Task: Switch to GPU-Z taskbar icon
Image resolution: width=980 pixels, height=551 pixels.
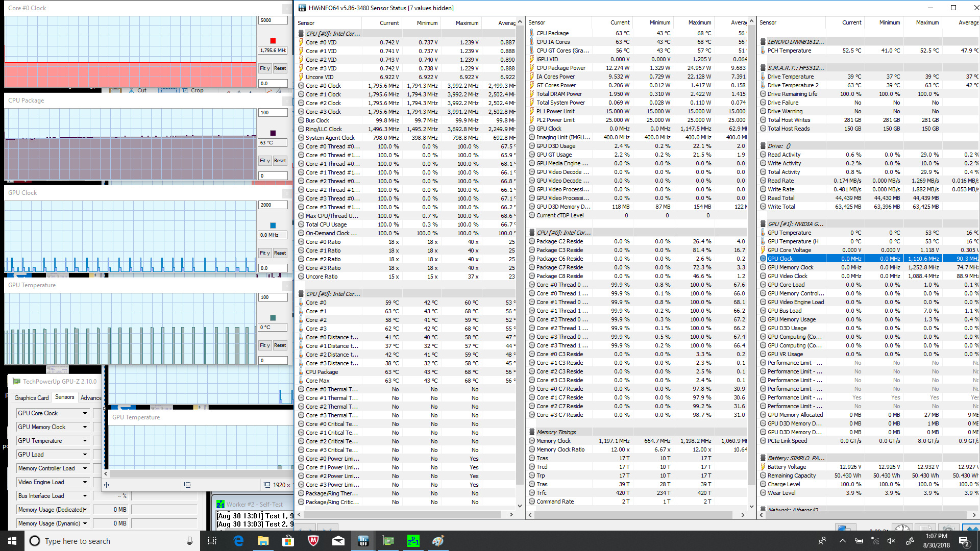Action: tap(388, 541)
